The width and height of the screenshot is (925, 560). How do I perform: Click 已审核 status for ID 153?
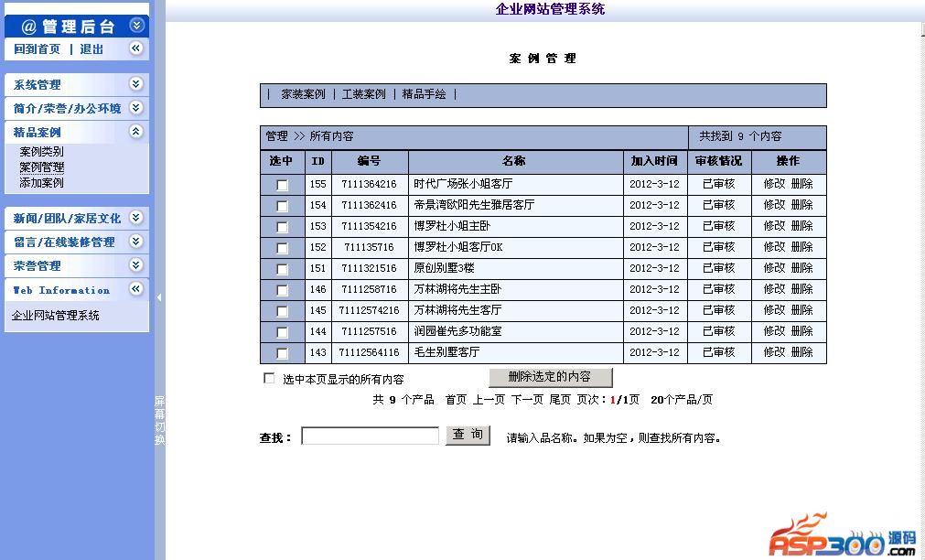(718, 226)
